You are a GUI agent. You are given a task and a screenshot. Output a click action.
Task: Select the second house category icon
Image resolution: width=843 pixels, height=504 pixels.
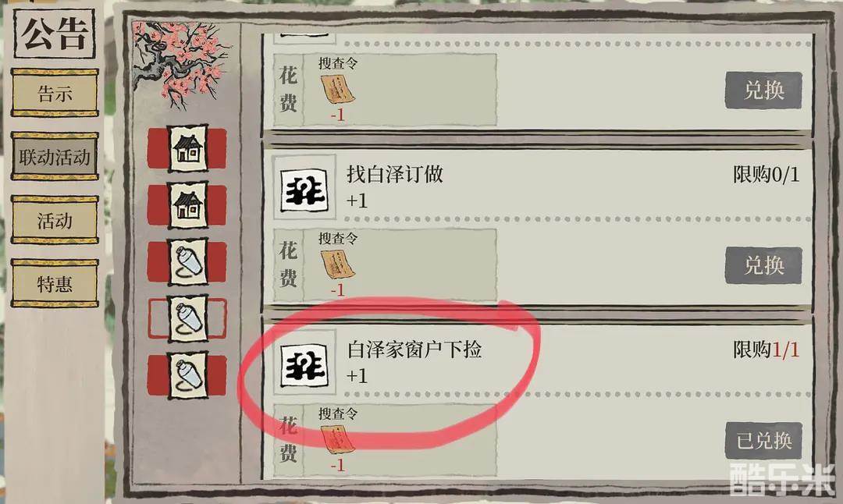coord(187,205)
